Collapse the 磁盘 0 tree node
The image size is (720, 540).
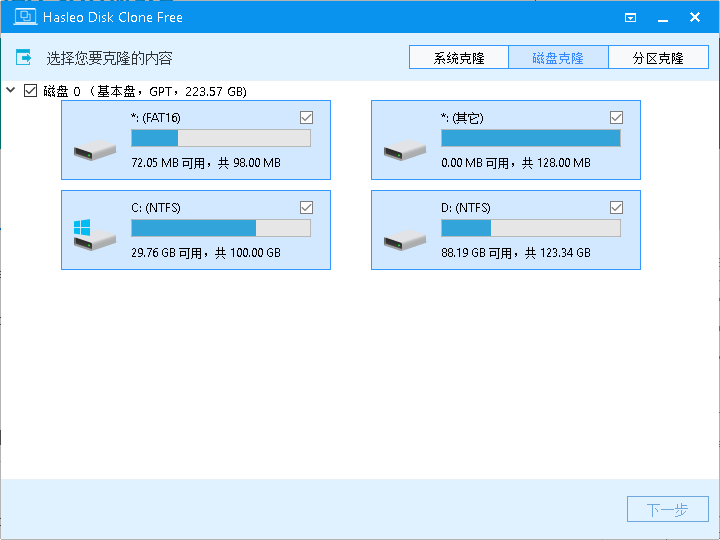tap(11, 90)
